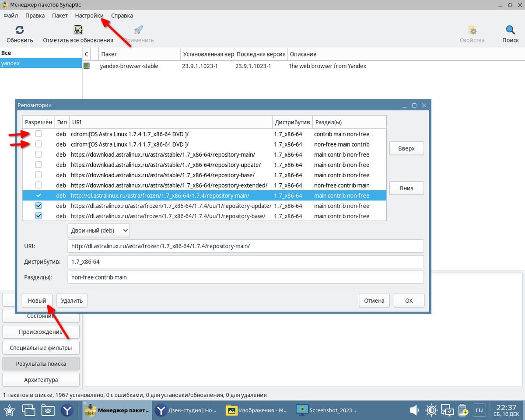
Task: Open the Файл menu
Action: [11, 15]
